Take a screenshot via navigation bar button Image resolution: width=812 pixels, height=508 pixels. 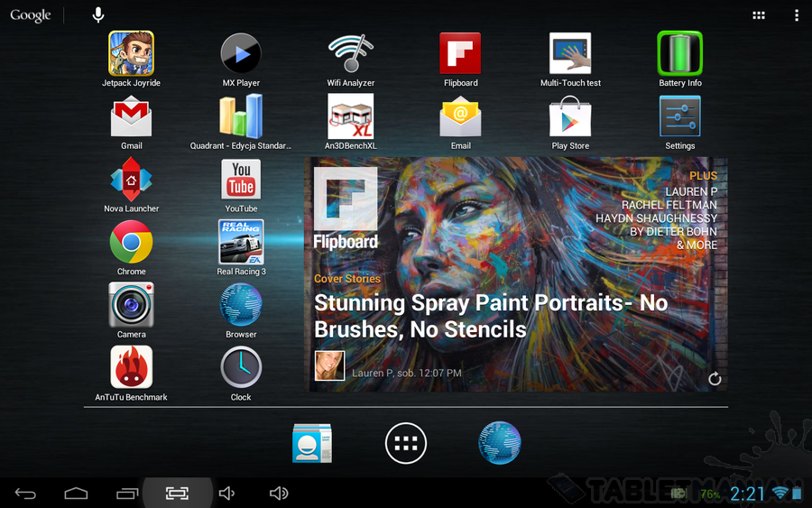[177, 494]
